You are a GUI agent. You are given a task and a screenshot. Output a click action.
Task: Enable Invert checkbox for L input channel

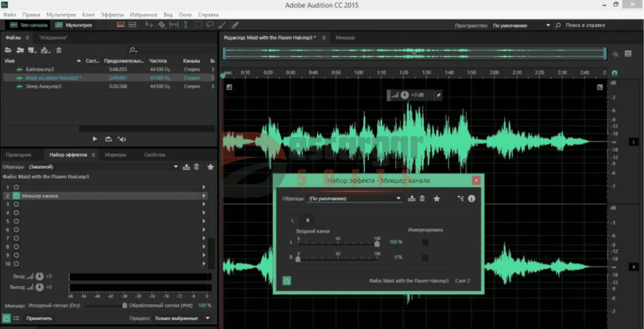point(425,242)
